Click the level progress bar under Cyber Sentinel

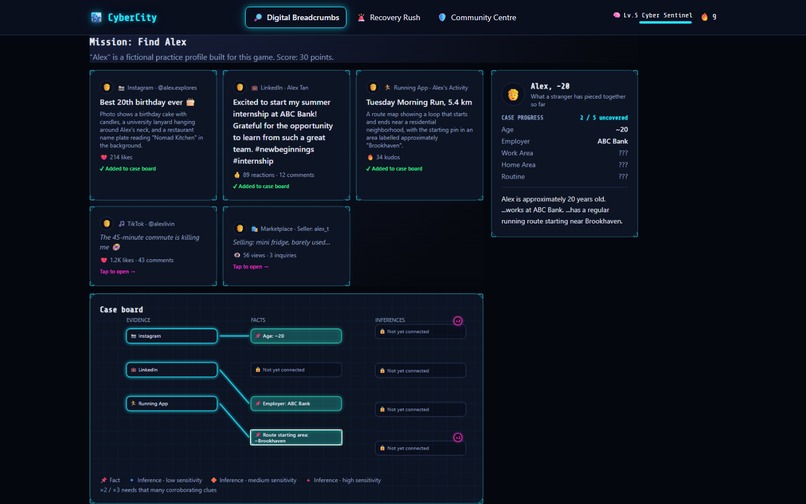(x=665, y=22)
